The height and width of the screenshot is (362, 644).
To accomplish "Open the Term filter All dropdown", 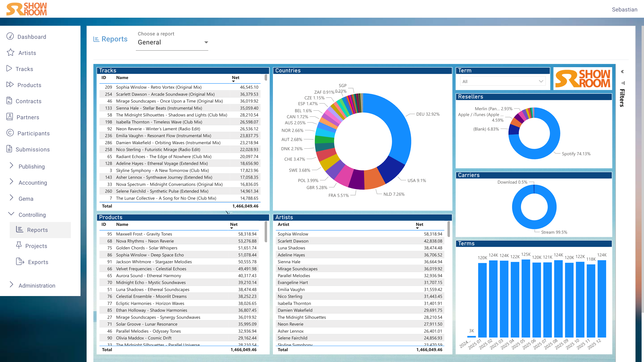I will pyautogui.click(x=503, y=81).
